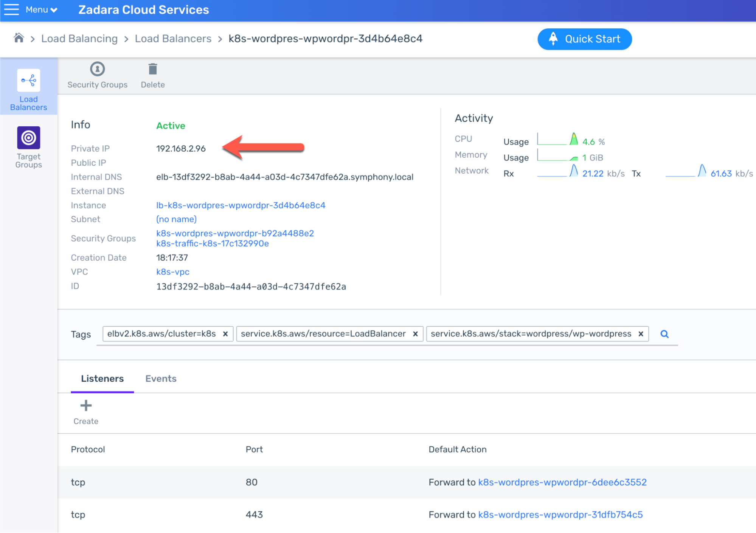This screenshot has height=533, width=756.
Task: Open security group k8s-wordpres-wpwordpr-b92a4488e2
Action: tap(235, 233)
